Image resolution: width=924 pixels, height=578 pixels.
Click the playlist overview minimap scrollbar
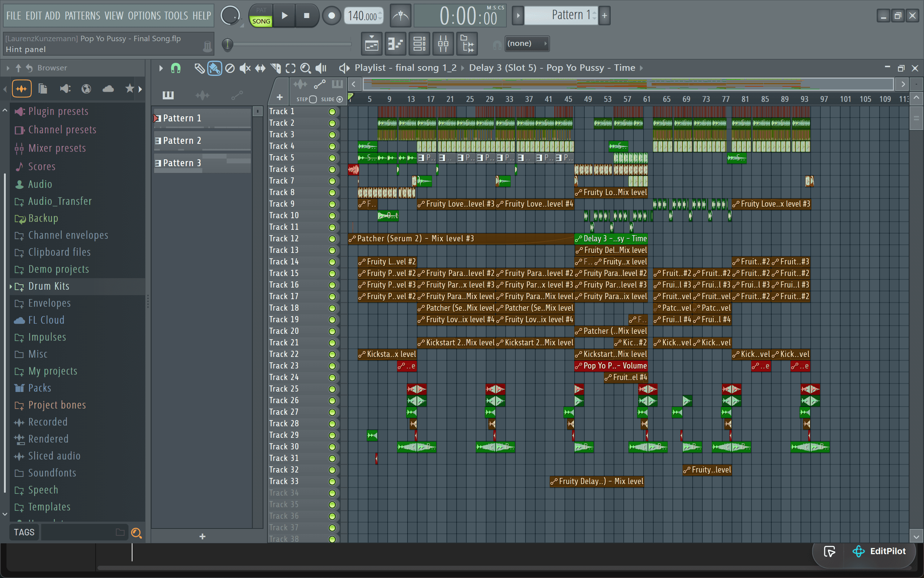[628, 84]
